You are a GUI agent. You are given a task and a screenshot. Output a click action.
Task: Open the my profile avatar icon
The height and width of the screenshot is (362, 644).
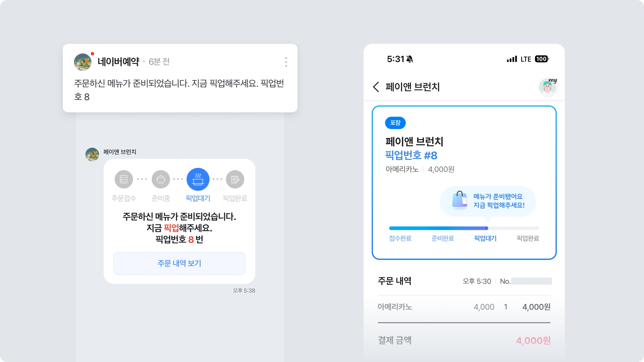pyautogui.click(x=548, y=86)
